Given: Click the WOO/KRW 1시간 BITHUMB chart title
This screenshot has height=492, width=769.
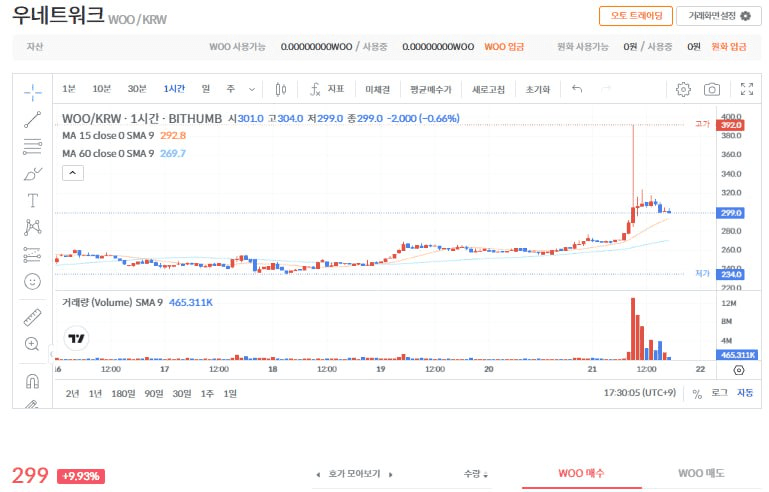Looking at the screenshot, I should click(142, 118).
